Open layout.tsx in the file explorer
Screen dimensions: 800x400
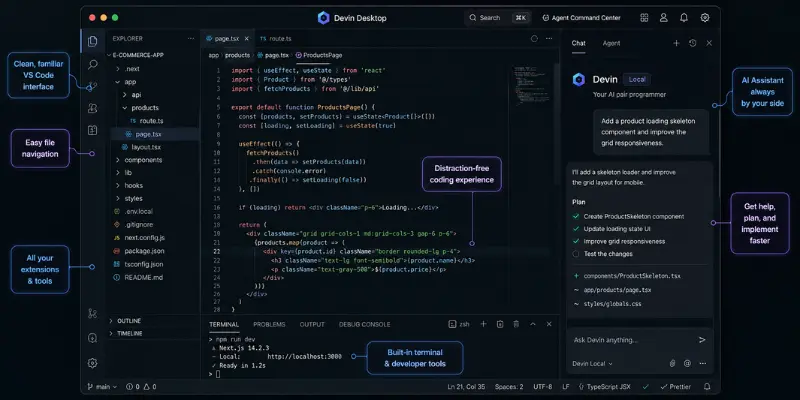(x=146, y=147)
